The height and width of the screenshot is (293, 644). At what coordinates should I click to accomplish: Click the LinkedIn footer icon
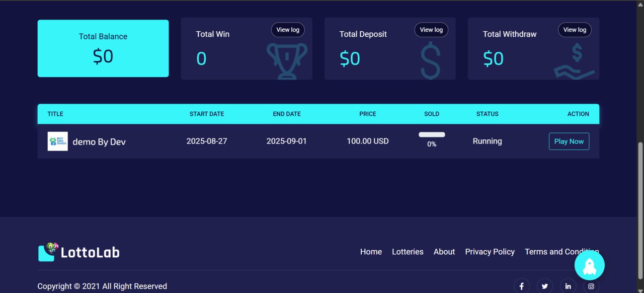coord(568,286)
